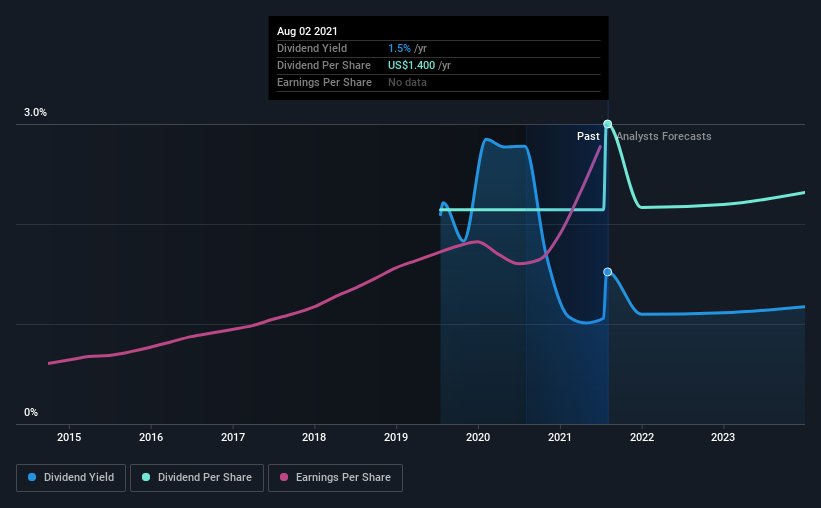821x508 pixels.
Task: Click the 2017 x-axis year label
Action: [x=233, y=437]
